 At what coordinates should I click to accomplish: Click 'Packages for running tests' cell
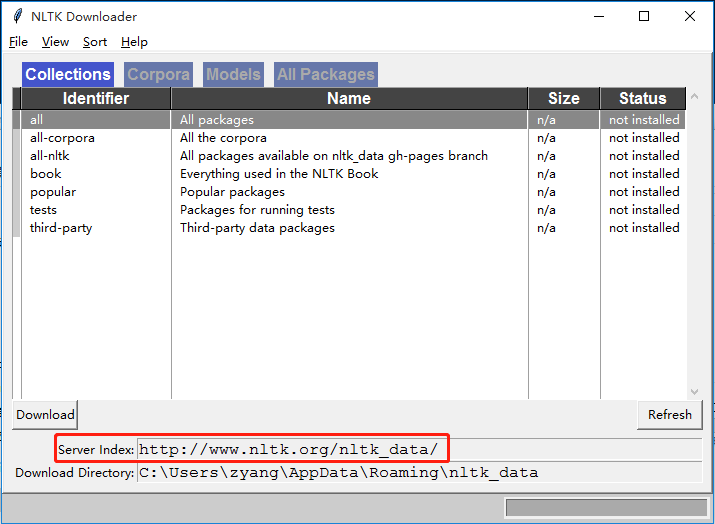[257, 210]
